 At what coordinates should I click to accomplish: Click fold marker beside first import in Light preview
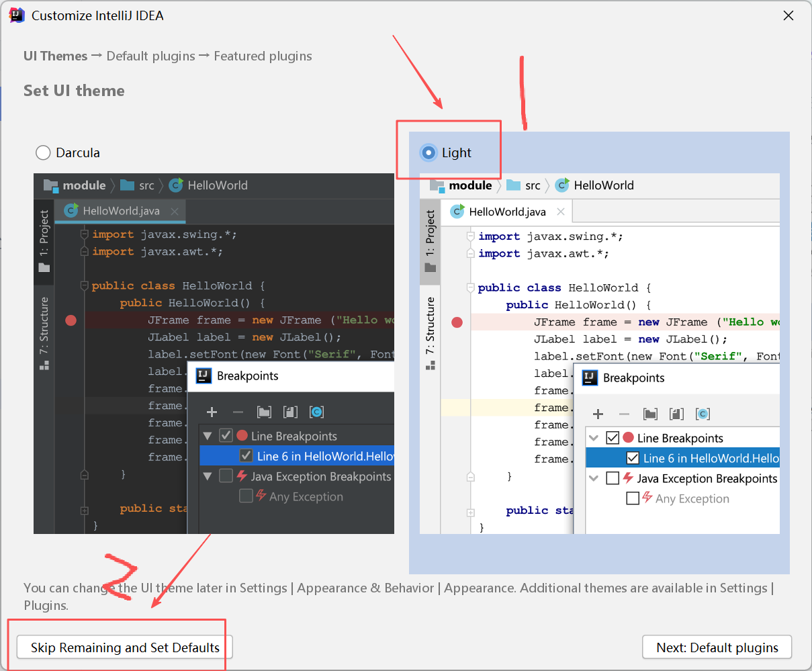tap(471, 236)
